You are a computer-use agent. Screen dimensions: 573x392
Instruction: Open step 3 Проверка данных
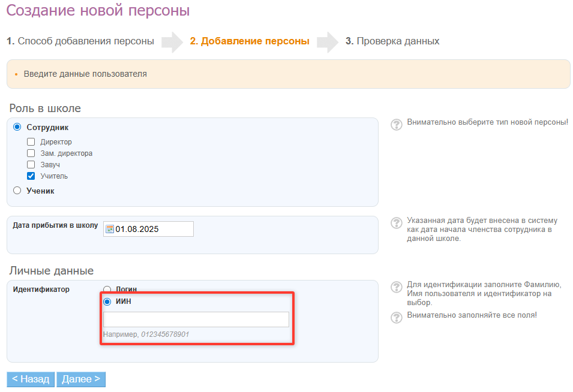(392, 41)
